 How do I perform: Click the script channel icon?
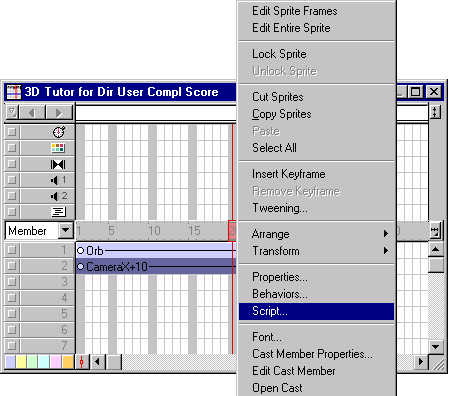click(x=58, y=212)
